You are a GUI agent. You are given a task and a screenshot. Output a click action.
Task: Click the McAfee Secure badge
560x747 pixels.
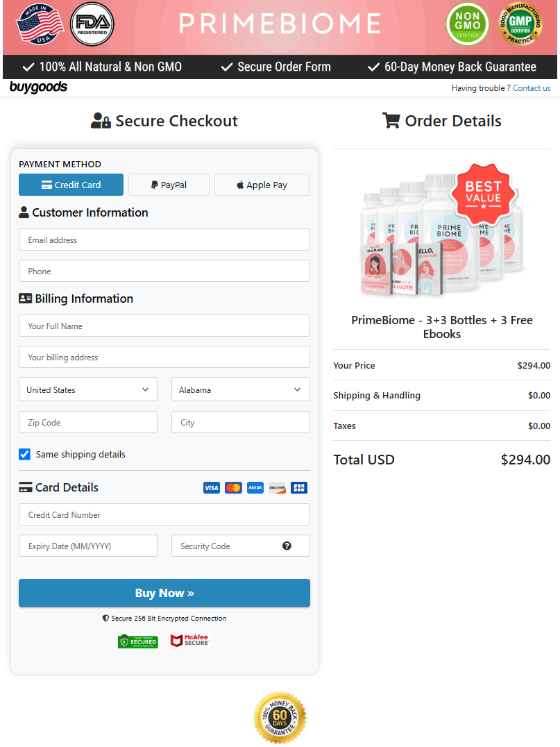coord(189,641)
